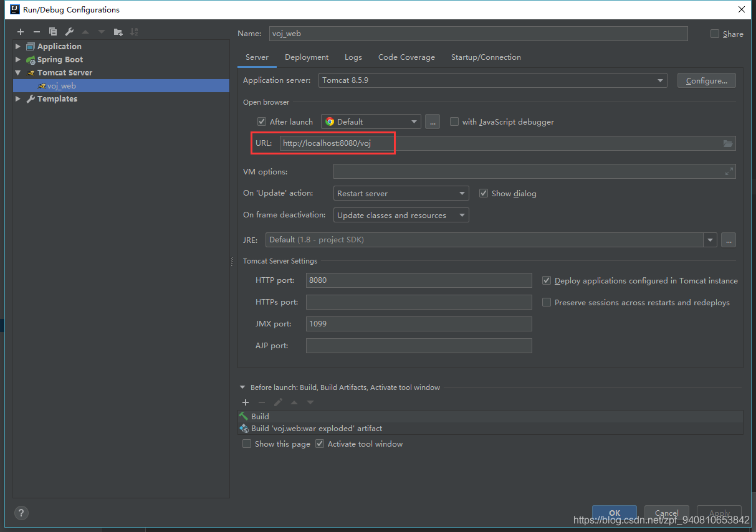Click the HTTPs port field
The height and width of the screenshot is (532, 756).
coord(419,302)
